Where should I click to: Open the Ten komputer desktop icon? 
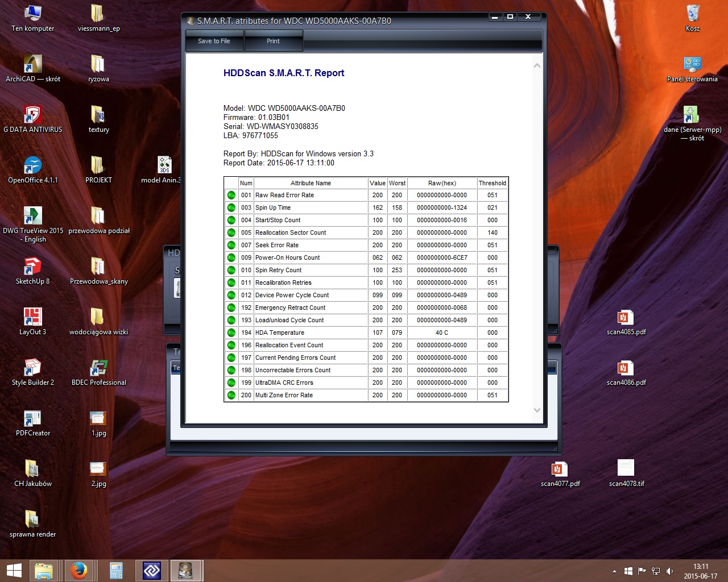pyautogui.click(x=33, y=19)
